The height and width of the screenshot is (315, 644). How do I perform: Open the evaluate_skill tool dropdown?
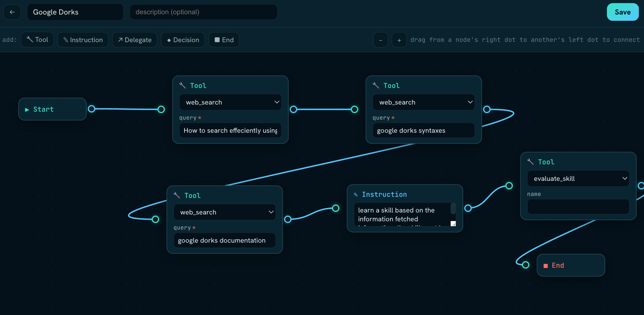(578, 179)
